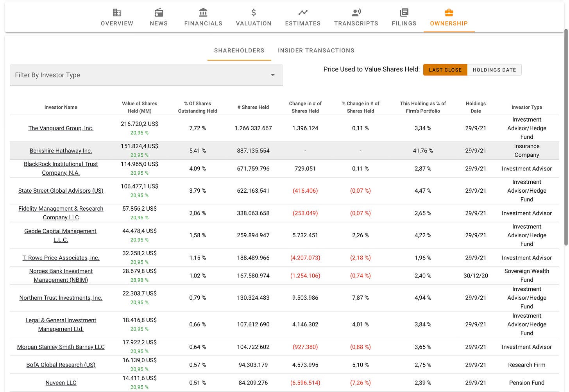The image size is (569, 392).
Task: Open the FILINGS tab label
Action: click(x=404, y=23)
